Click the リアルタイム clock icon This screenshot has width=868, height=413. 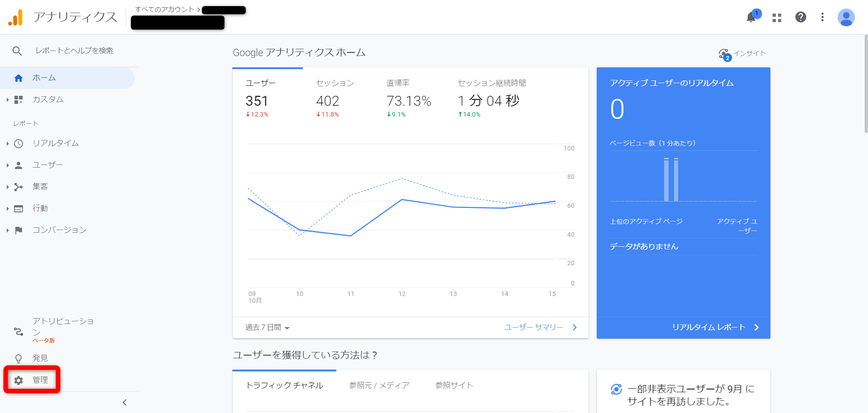pos(19,144)
